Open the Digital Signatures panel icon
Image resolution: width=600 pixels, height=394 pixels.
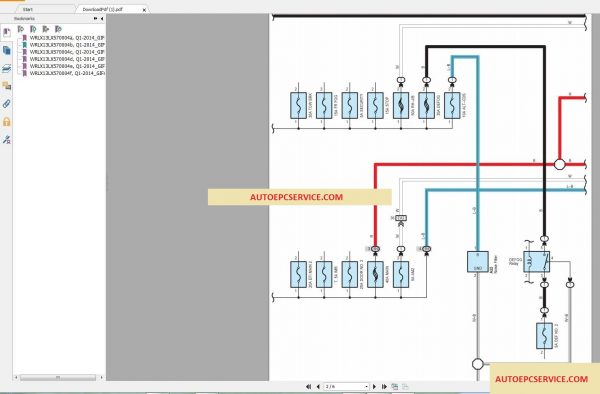7,140
